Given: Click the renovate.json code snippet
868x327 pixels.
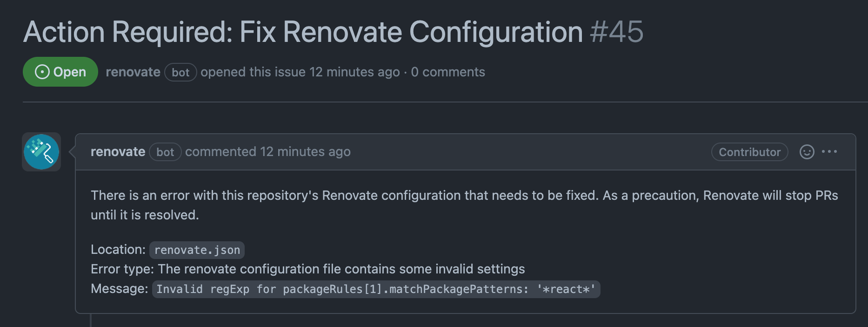Looking at the screenshot, I should (x=197, y=250).
